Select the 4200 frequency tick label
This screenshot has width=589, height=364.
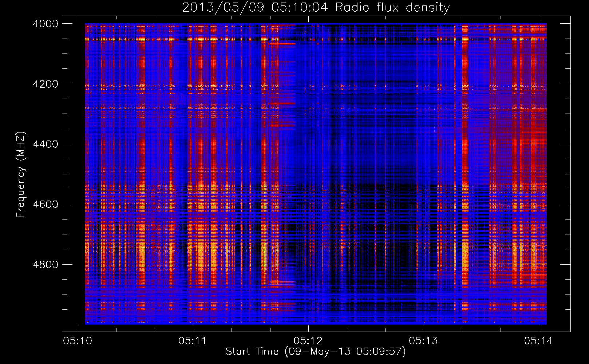click(x=46, y=84)
